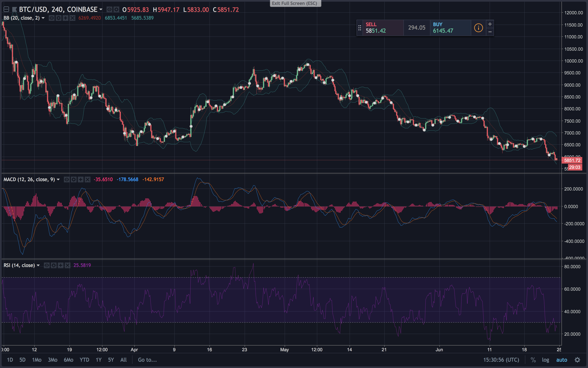Viewport: 588px width, 368px height.
Task: Grab the trading panel drag handle dots
Action: [x=360, y=28]
